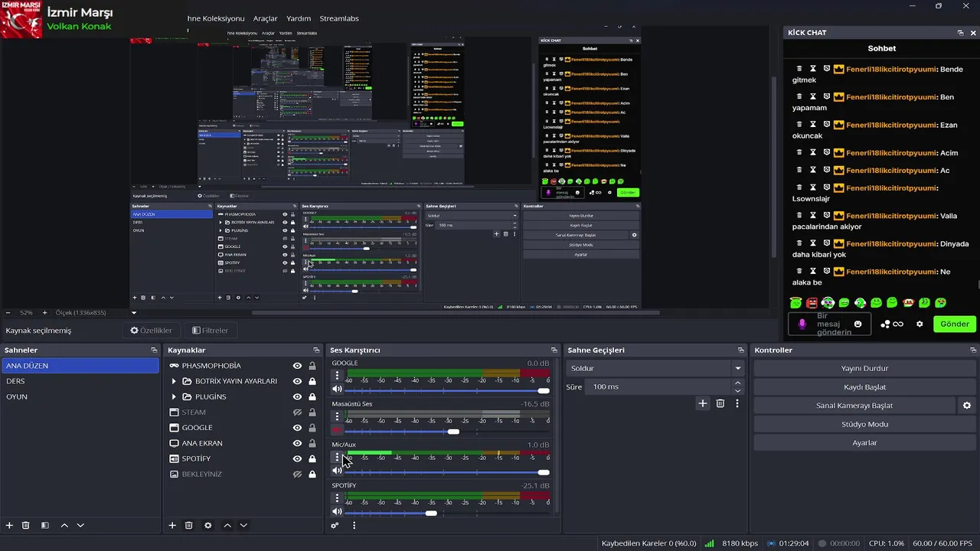The height and width of the screenshot is (551, 980).
Task: Add a new source in Kaynaklar
Action: click(x=172, y=526)
